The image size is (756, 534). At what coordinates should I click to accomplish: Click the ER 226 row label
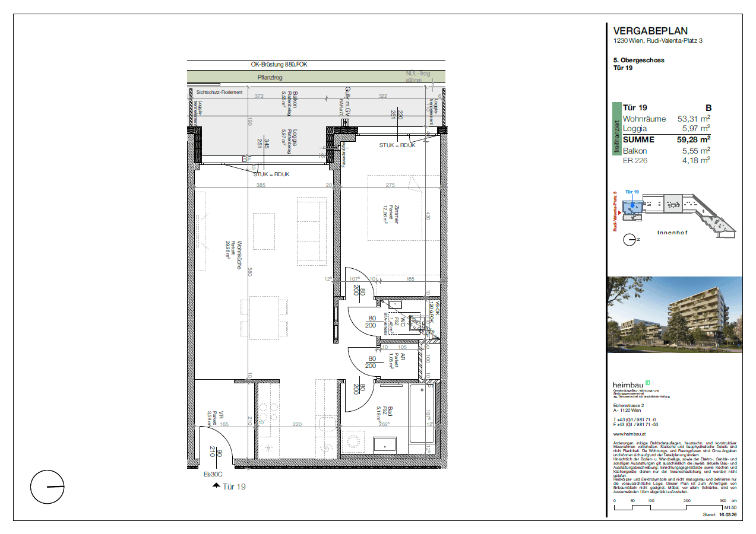click(635, 160)
